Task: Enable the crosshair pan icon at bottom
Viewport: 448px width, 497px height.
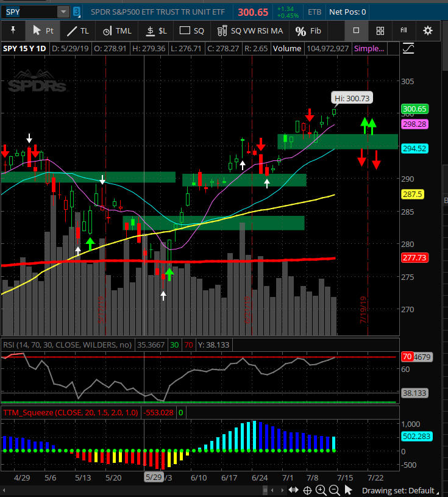Action: tap(308, 490)
